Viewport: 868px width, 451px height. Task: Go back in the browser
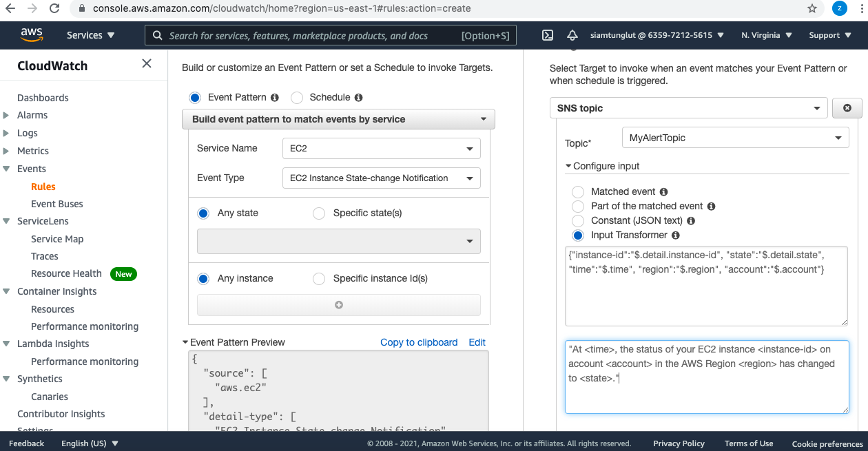click(10, 9)
